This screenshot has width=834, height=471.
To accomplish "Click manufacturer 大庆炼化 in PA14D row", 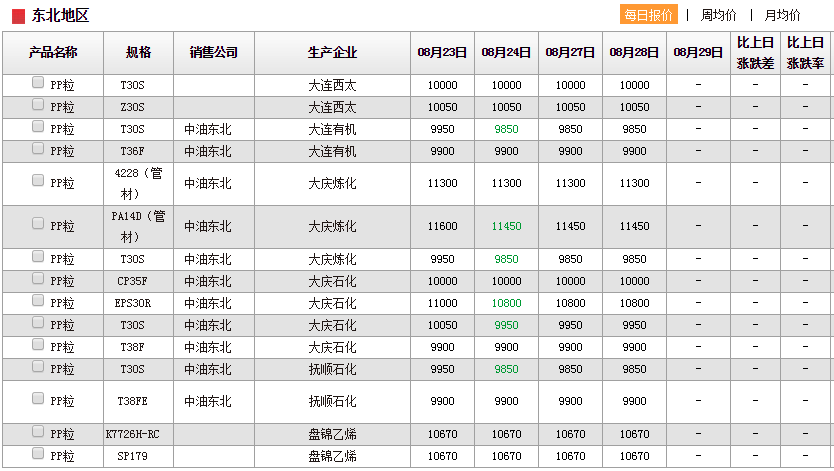I will point(332,226).
